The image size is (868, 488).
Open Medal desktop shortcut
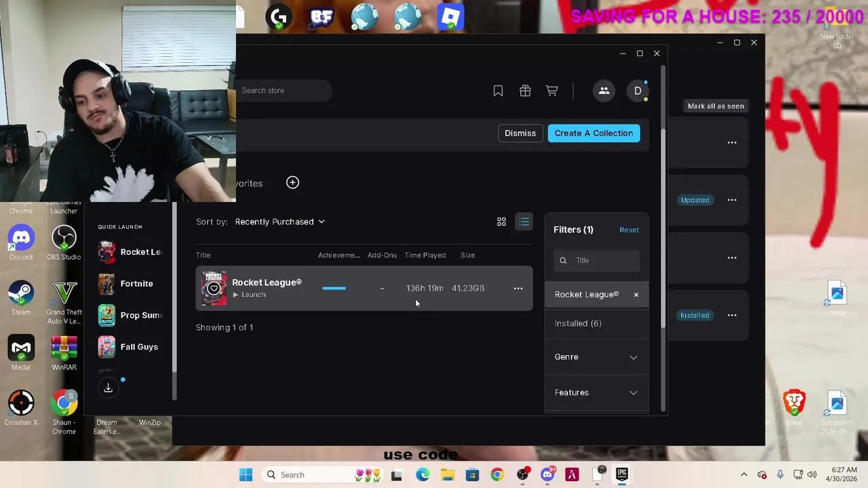21,353
